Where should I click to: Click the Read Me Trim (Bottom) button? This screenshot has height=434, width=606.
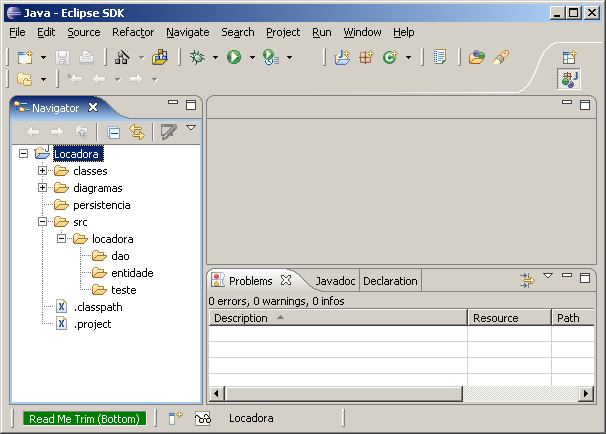point(85,419)
